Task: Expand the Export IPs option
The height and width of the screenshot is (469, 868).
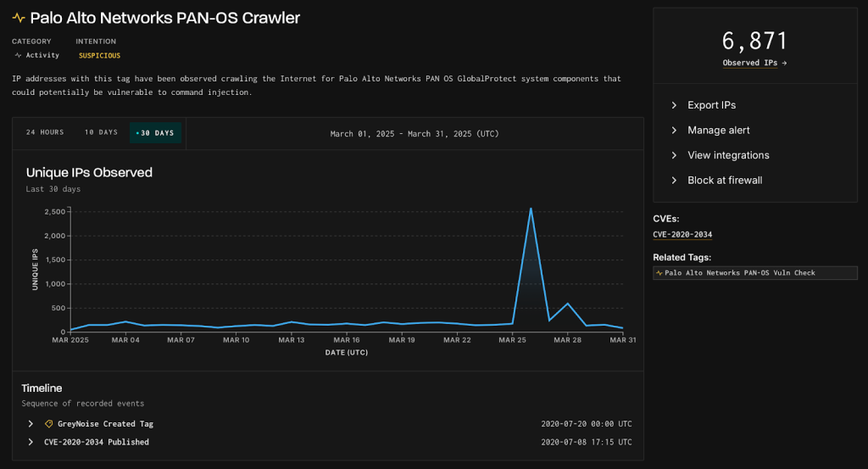Action: (674, 105)
